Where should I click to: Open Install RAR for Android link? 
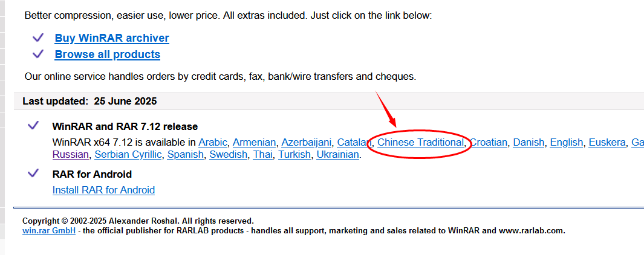point(103,190)
